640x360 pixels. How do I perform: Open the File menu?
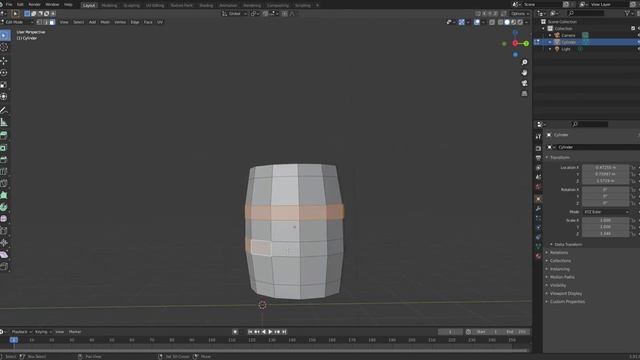click(x=9, y=4)
